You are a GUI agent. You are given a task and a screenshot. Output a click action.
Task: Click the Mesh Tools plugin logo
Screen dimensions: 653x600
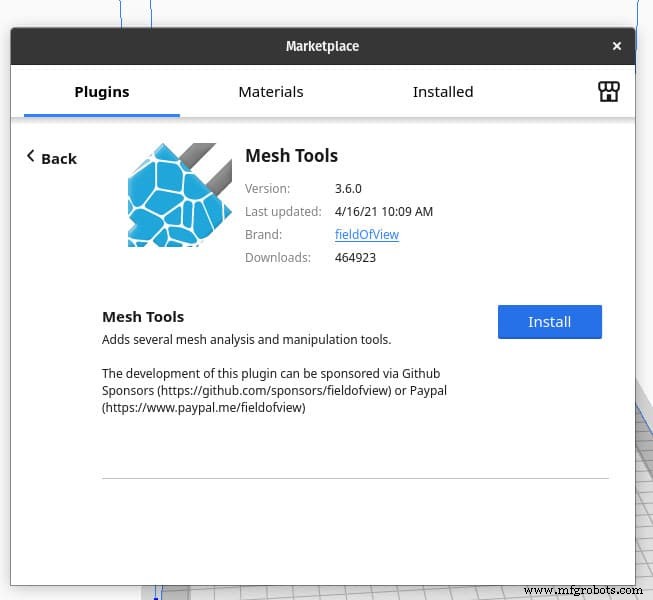(180, 195)
